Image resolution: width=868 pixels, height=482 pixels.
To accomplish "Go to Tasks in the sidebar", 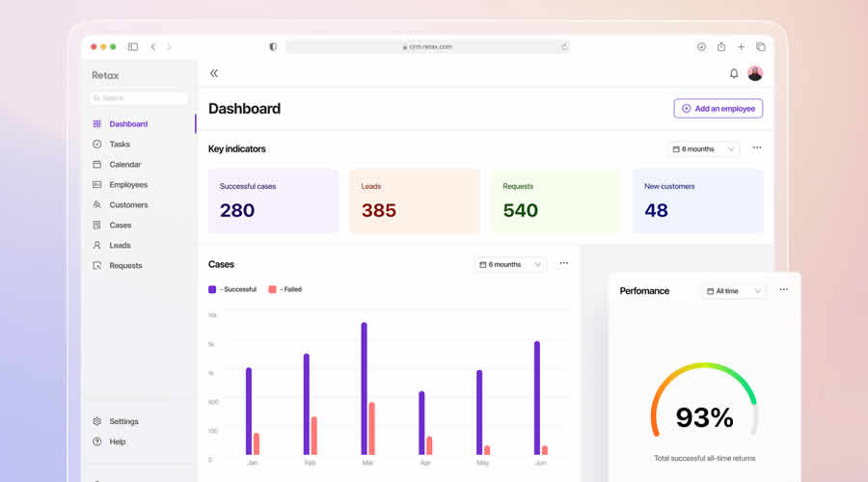I will pyautogui.click(x=120, y=145).
